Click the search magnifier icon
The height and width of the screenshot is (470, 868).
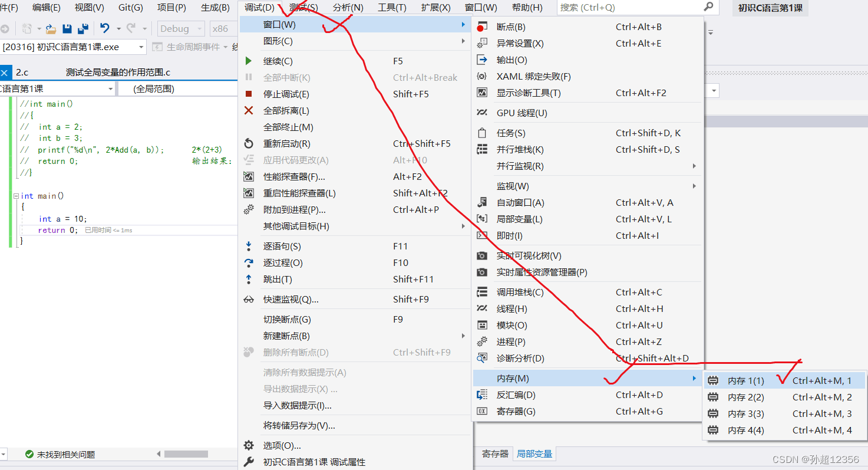[708, 7]
